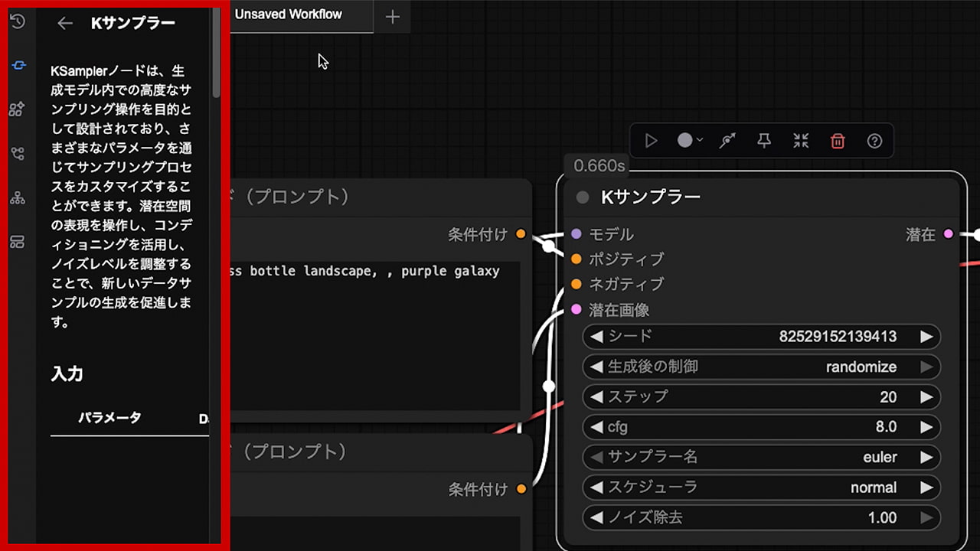Image resolution: width=980 pixels, height=551 pixels.
Task: Open the node color circle dropdown
Action: click(690, 141)
